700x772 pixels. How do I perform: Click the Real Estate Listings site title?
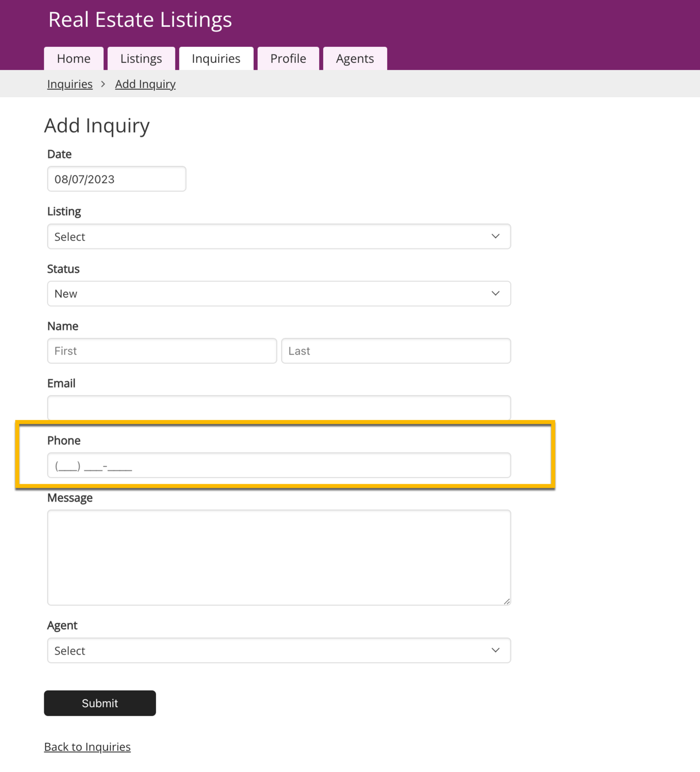[140, 20]
